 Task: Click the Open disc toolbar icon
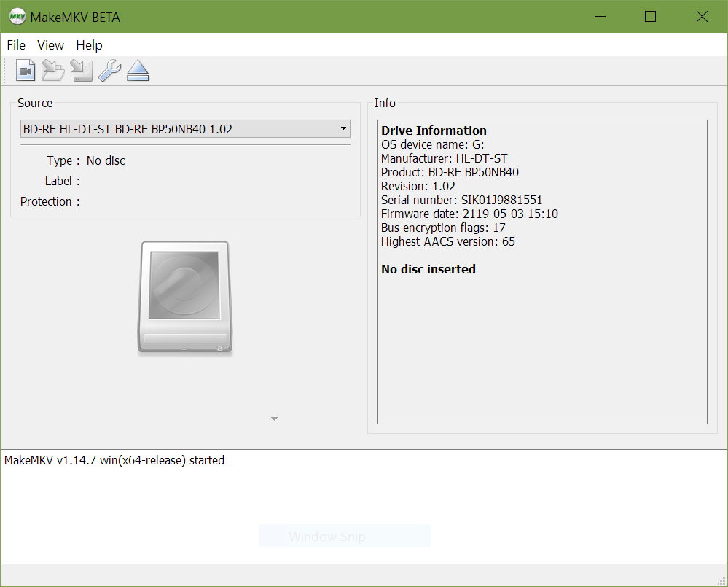click(x=53, y=71)
